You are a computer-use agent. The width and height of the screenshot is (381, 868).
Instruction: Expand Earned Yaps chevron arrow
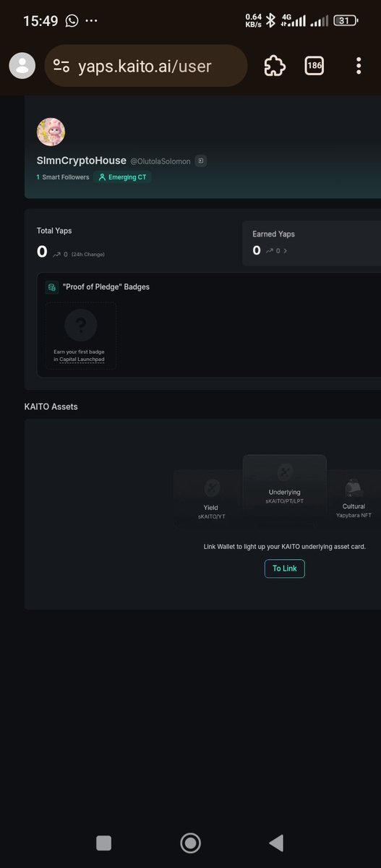click(285, 251)
